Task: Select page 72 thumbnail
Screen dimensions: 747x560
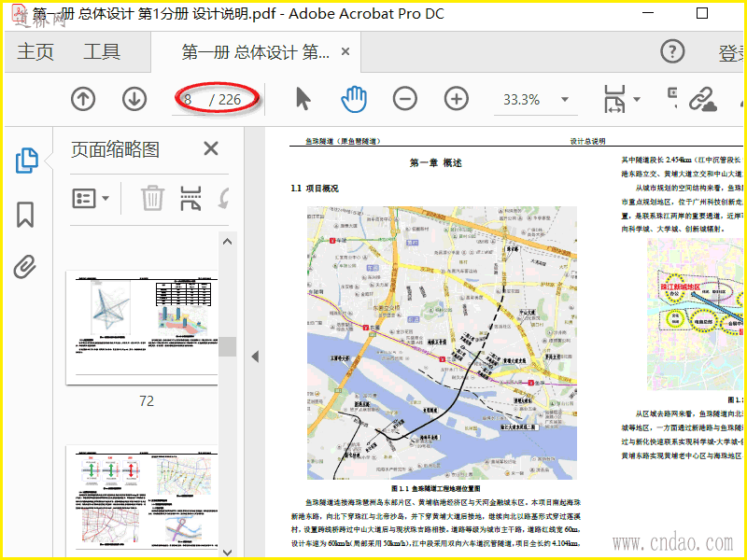Action: click(x=142, y=329)
